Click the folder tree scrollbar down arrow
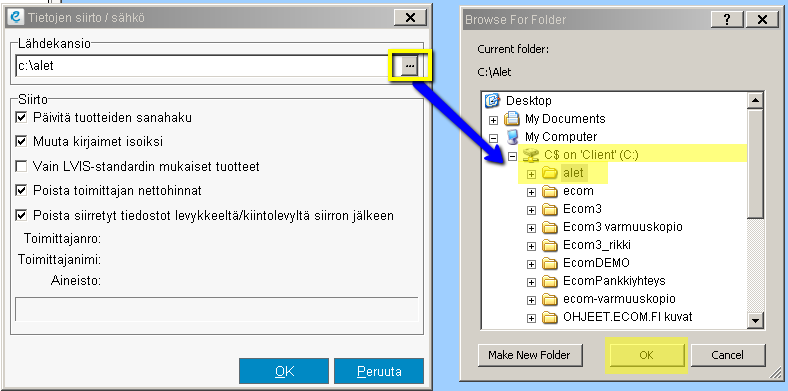This screenshot has width=788, height=391. (x=755, y=320)
